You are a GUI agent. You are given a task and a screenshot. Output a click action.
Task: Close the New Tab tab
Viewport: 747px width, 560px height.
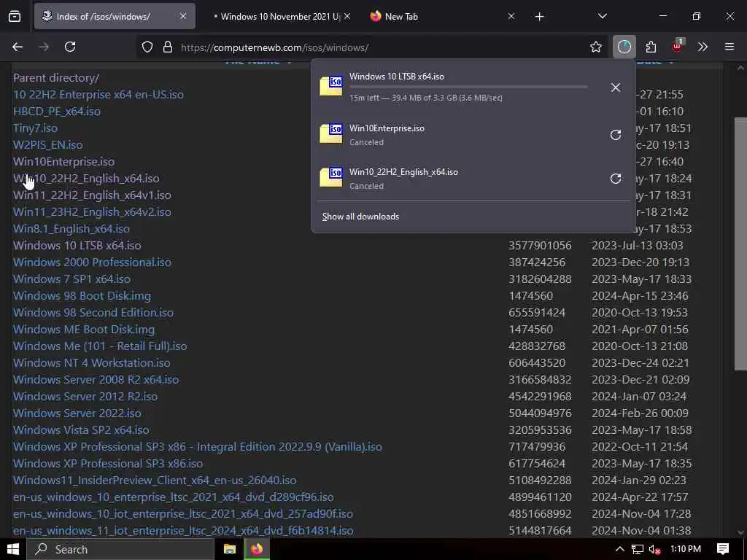point(511,16)
